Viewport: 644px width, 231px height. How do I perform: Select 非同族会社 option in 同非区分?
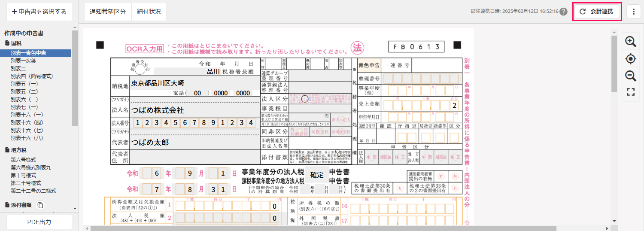point(340,132)
